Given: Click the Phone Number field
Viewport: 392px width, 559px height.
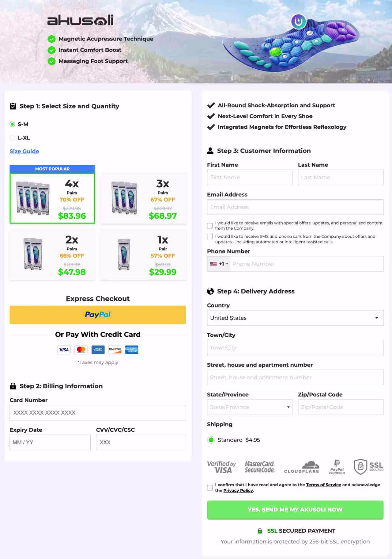Looking at the screenshot, I should 306,264.
